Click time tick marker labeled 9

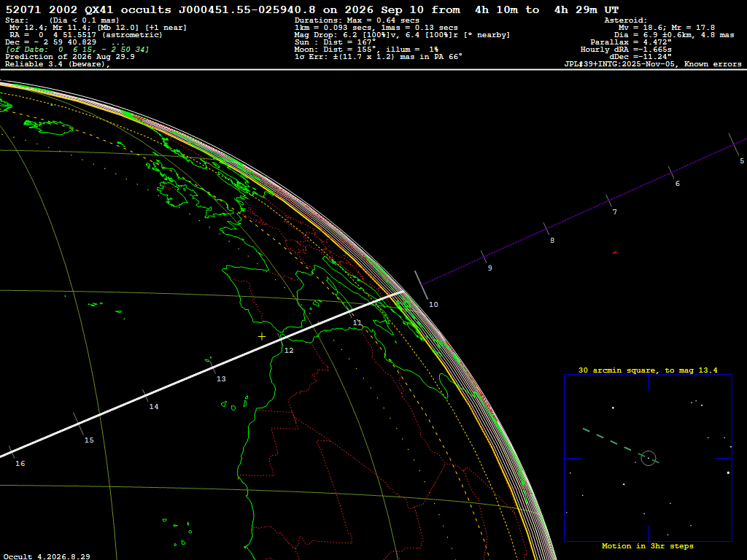484,257
